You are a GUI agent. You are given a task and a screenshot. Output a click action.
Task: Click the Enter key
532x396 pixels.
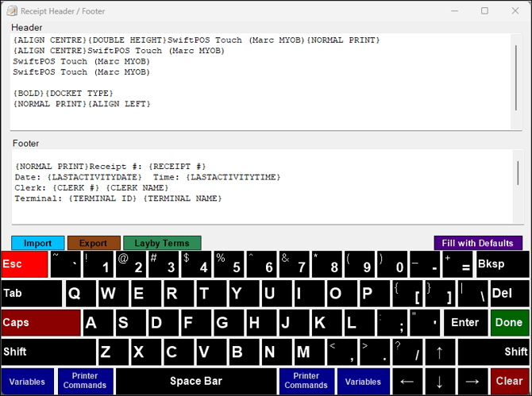(465, 322)
